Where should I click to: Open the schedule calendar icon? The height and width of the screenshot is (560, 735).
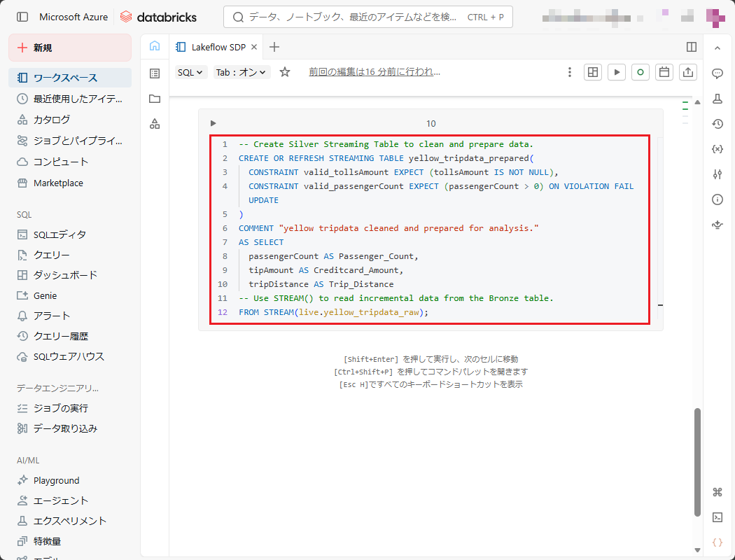click(x=664, y=72)
